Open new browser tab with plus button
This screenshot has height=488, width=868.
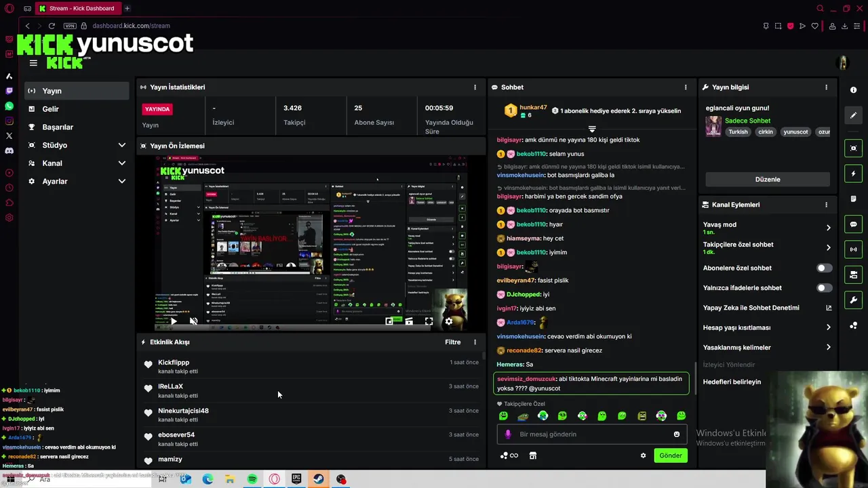127,8
